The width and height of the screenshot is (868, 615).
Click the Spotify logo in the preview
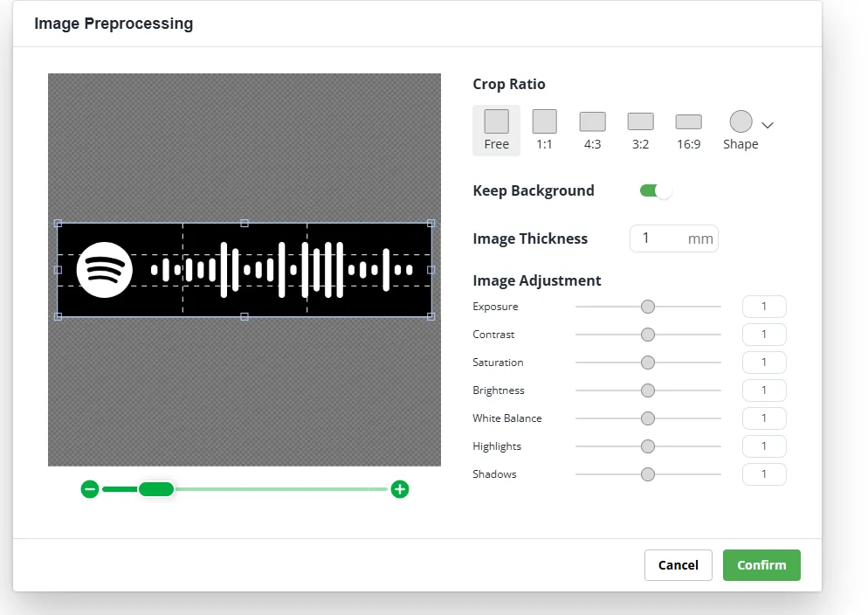coord(104,270)
